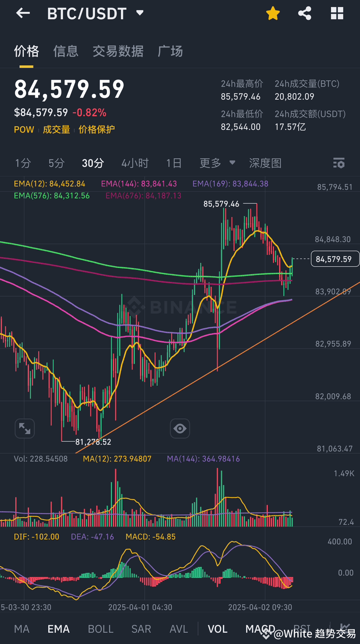Image resolution: width=360 pixels, height=644 pixels.
Task: Open the apps grid icon top right
Action: [337, 13]
